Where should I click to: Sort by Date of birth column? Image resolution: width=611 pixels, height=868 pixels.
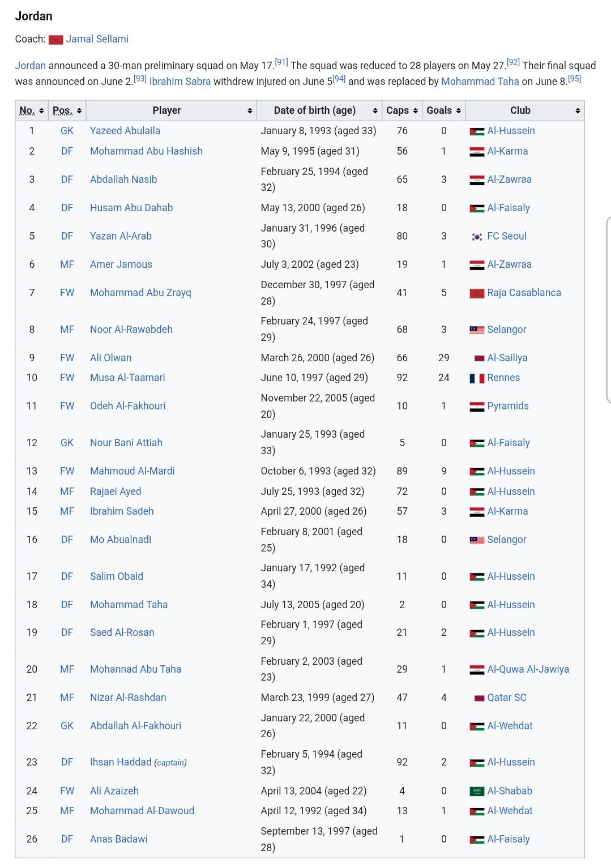319,110
